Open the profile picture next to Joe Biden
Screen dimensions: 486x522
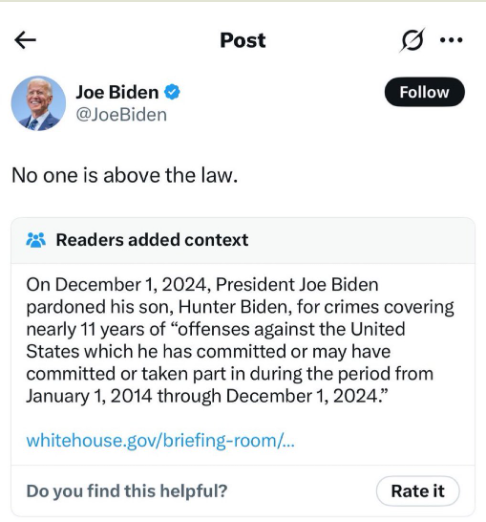point(38,103)
